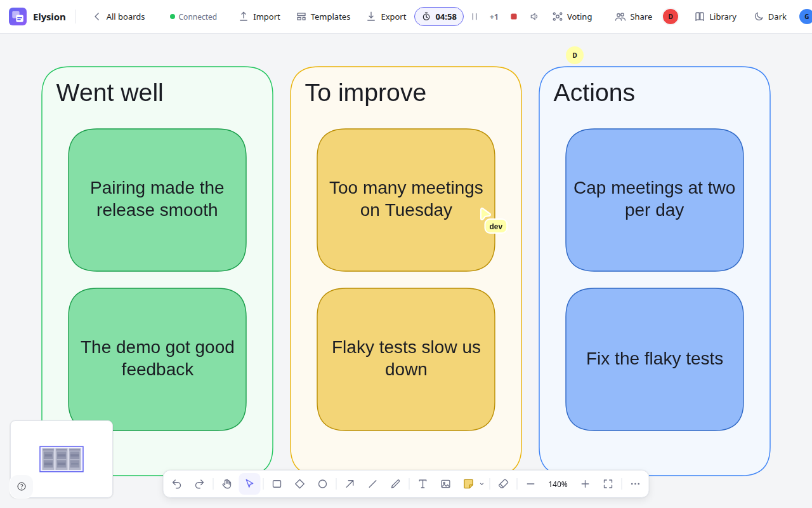
Task: Activate the Eraser tool
Action: 503,484
